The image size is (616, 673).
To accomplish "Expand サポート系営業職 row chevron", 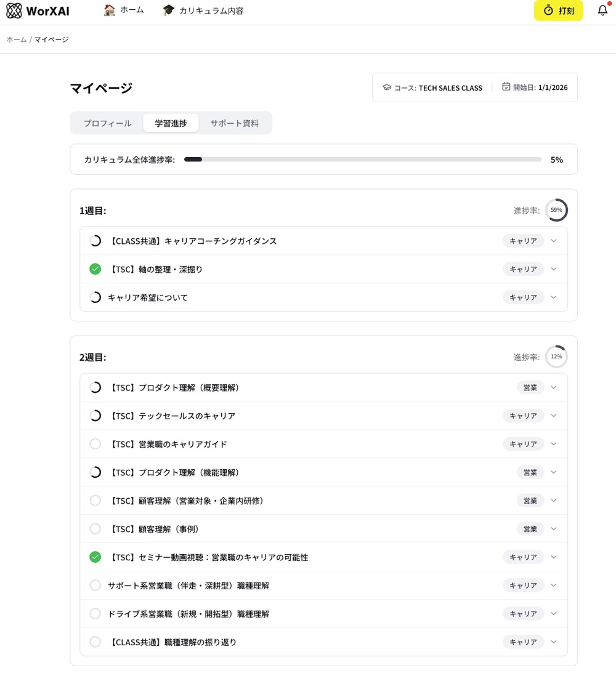I will pyautogui.click(x=554, y=586).
